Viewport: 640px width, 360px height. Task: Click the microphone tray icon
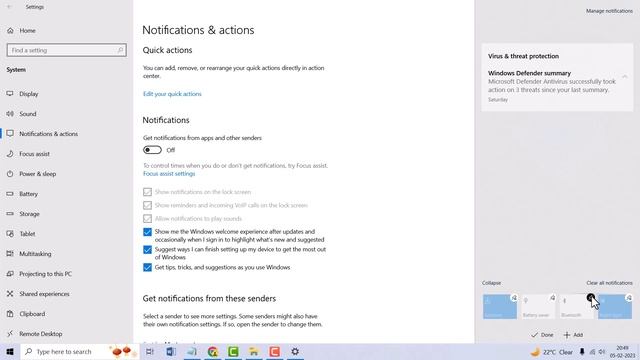click(x=582, y=352)
